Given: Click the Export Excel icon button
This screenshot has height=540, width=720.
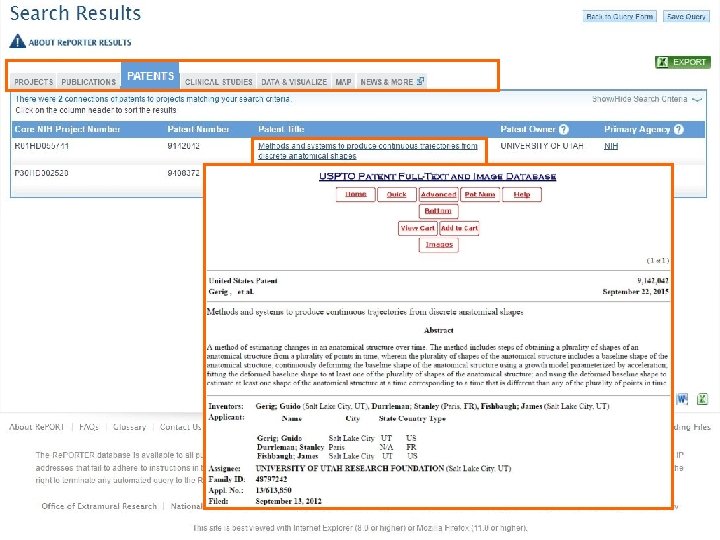Looking at the screenshot, I should [x=683, y=62].
